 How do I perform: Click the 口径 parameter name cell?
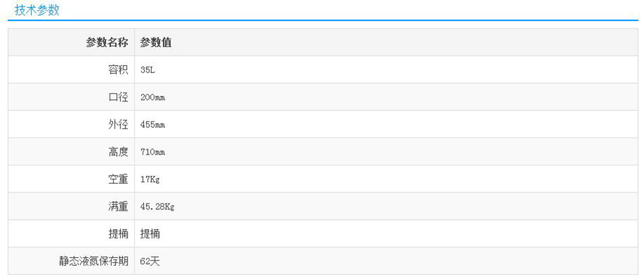118,97
